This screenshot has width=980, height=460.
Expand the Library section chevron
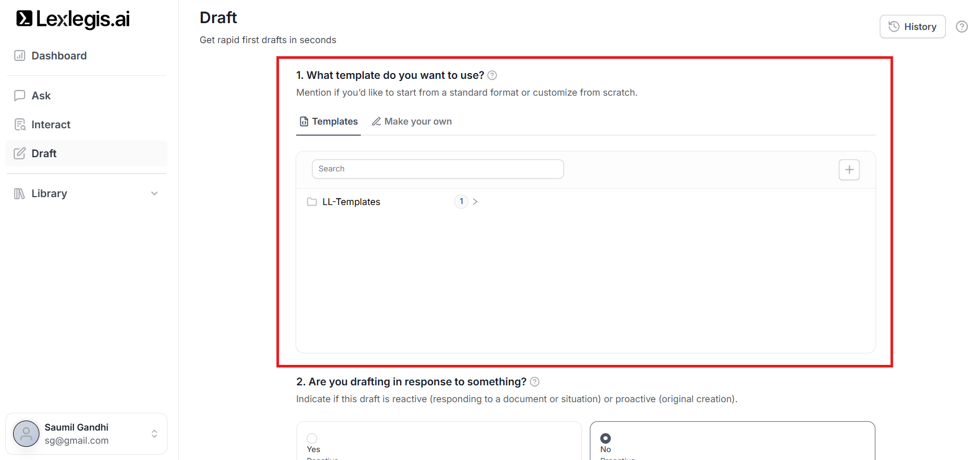(154, 193)
